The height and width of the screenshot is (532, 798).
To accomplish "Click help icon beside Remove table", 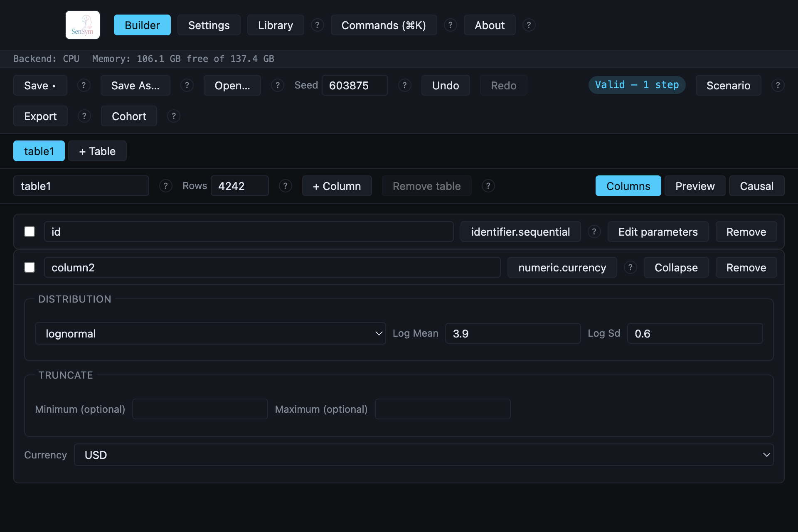I will tap(488, 186).
